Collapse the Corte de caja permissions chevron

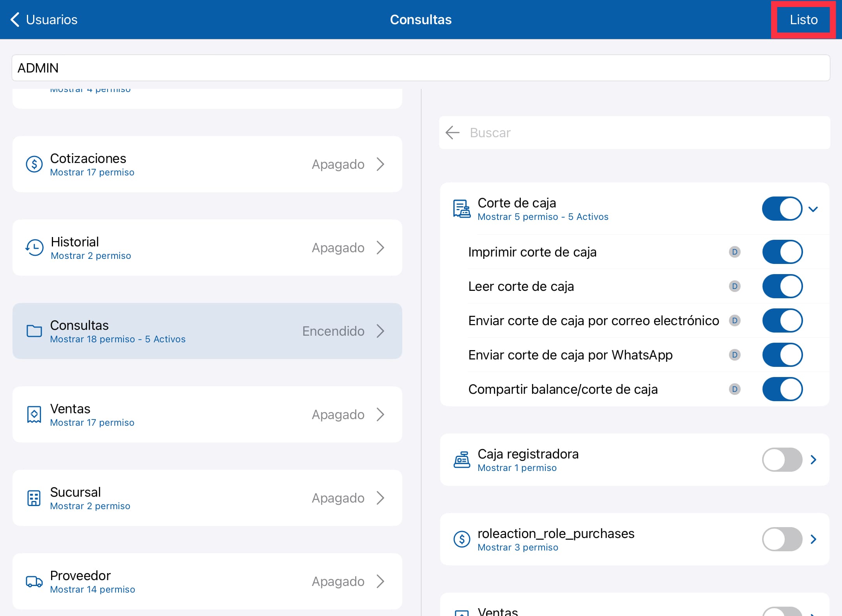(813, 209)
